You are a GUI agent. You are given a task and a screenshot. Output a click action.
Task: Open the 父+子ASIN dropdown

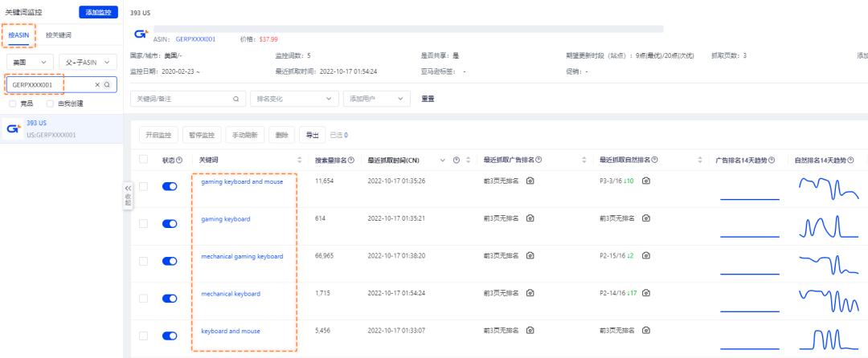coord(88,63)
